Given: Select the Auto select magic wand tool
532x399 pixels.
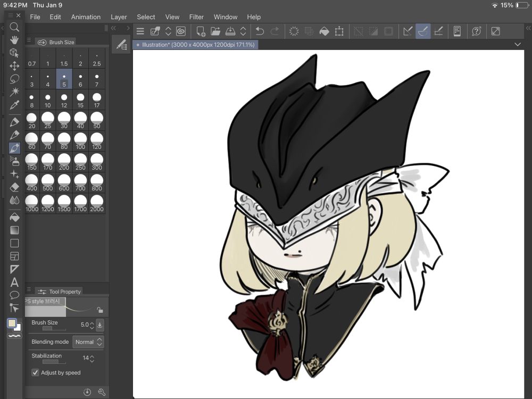Looking at the screenshot, I should tap(14, 92).
